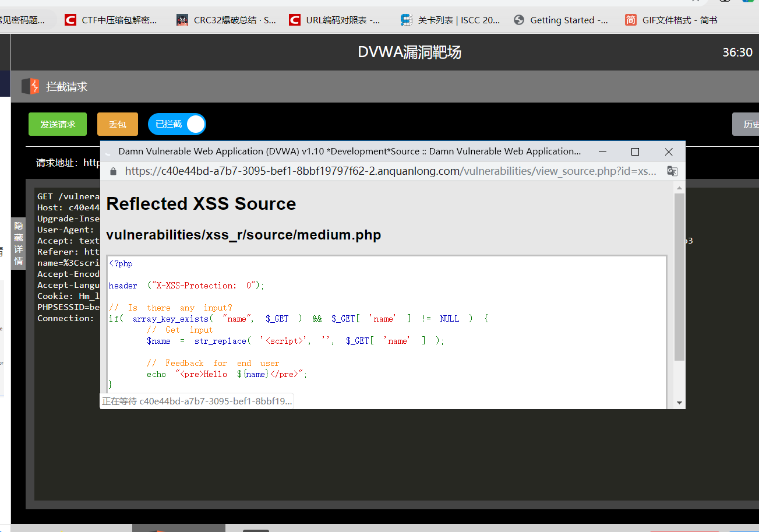Minimize the DVWA source popup window
This screenshot has width=759, height=532.
point(603,152)
